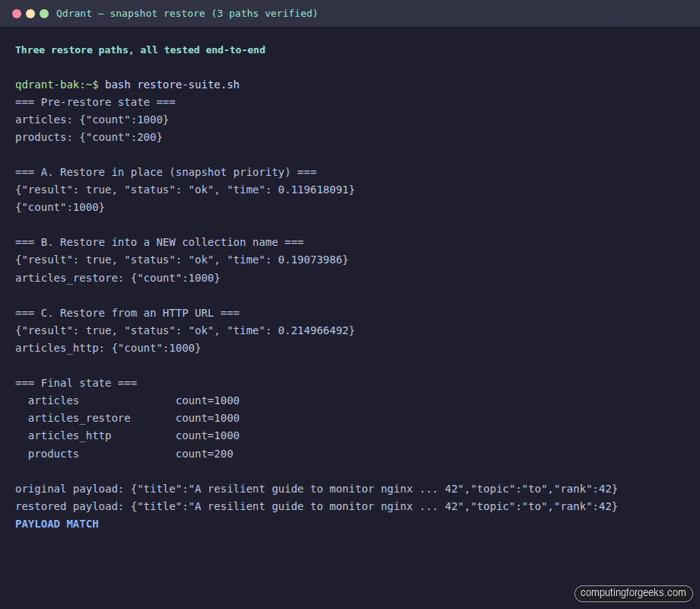Click 'B. Restore into a NEW collection name' header
700x609 pixels.
point(159,242)
